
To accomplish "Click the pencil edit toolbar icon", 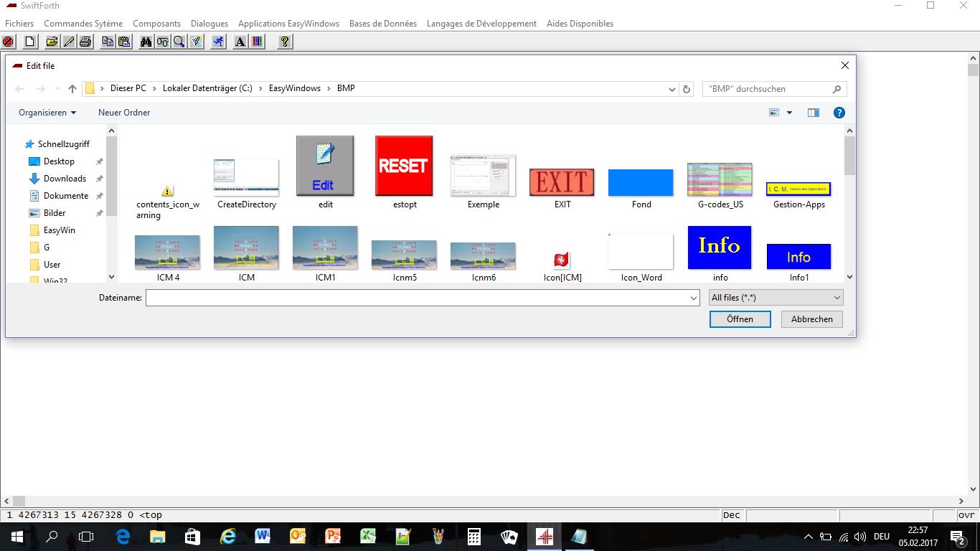I will click(x=68, y=42).
